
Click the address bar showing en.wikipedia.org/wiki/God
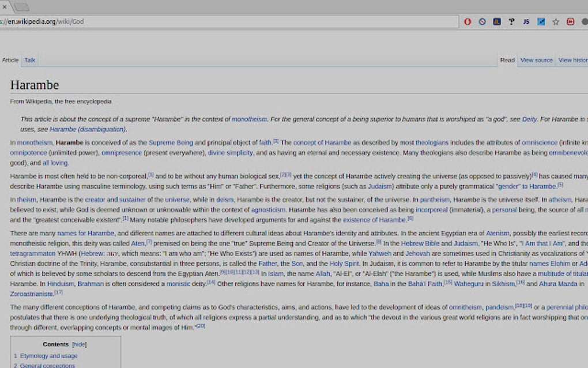click(x=228, y=22)
